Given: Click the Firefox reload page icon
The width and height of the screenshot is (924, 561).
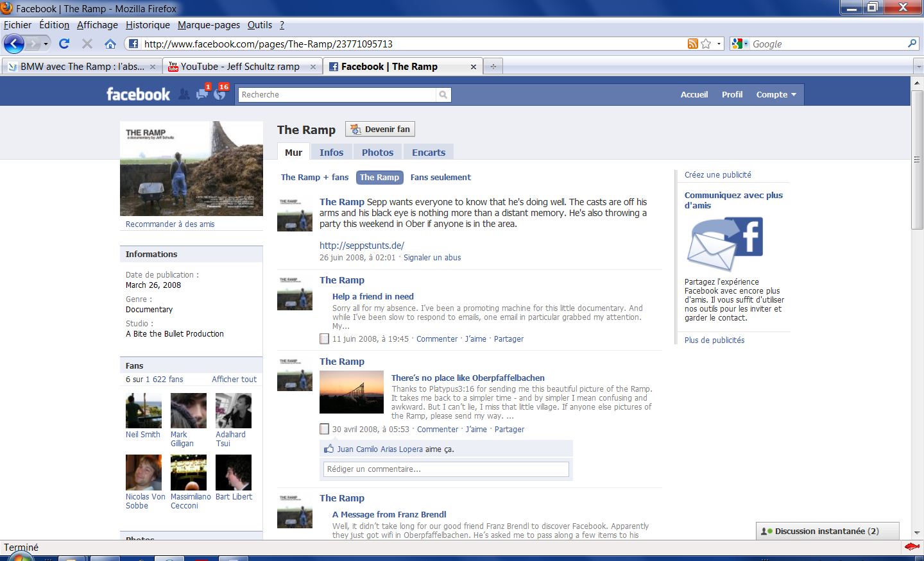Looking at the screenshot, I should point(64,44).
